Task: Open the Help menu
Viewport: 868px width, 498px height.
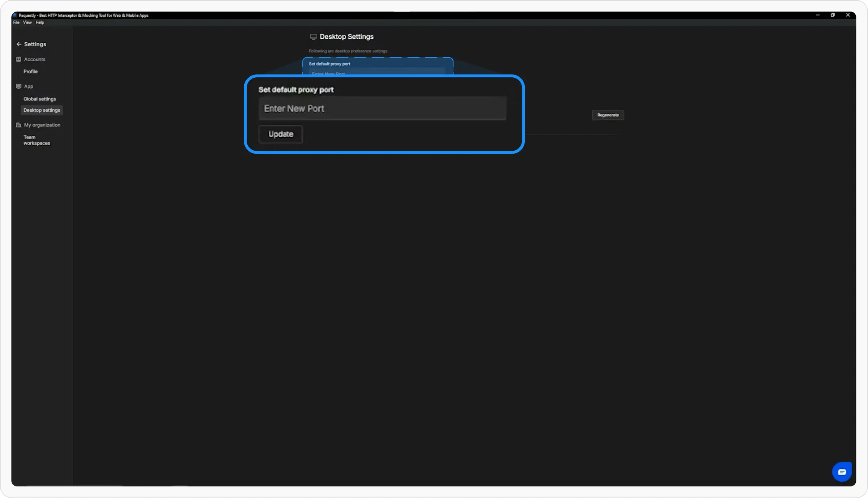Action: coord(39,22)
